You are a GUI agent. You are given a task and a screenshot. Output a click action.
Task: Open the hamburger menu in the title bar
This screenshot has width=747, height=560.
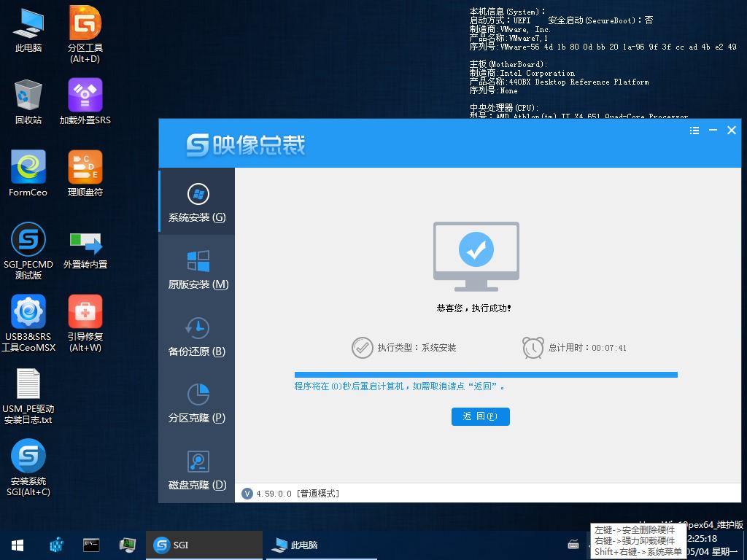(694, 130)
